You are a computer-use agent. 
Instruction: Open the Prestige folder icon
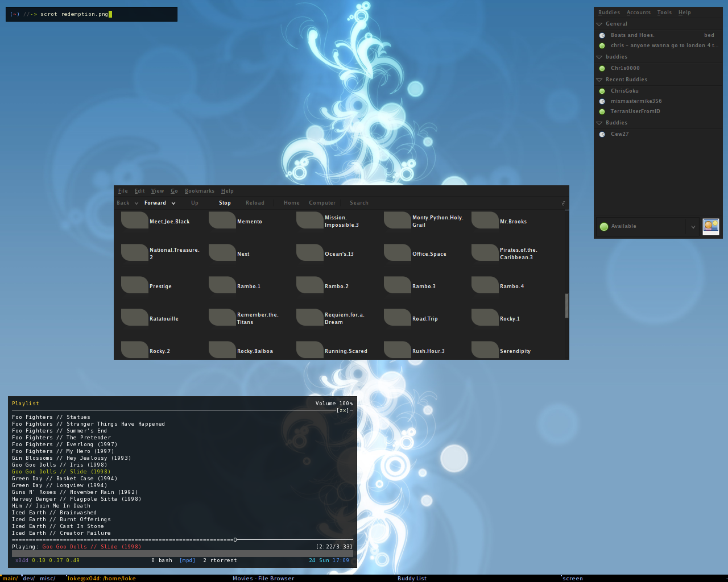[x=135, y=285]
